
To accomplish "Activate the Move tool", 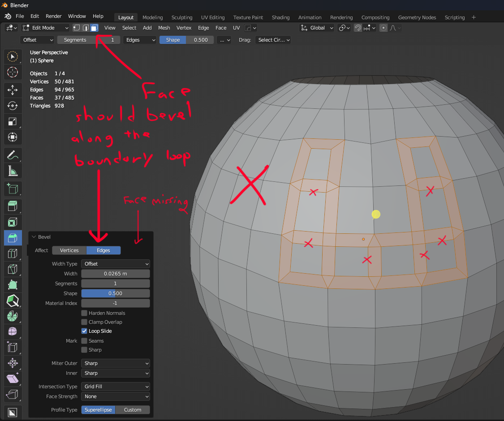I will point(13,90).
